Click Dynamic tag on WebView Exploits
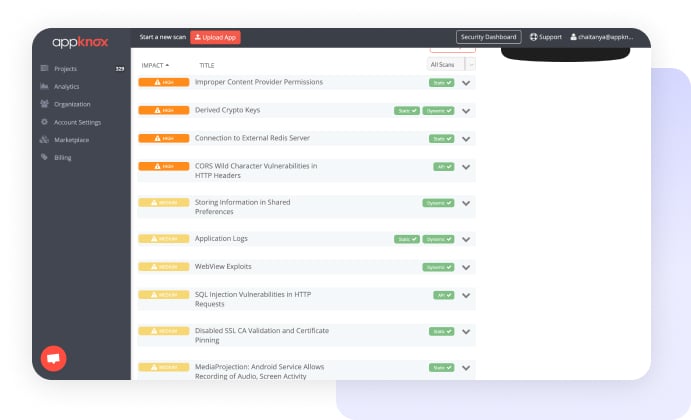The height and width of the screenshot is (420, 691). [x=438, y=267]
